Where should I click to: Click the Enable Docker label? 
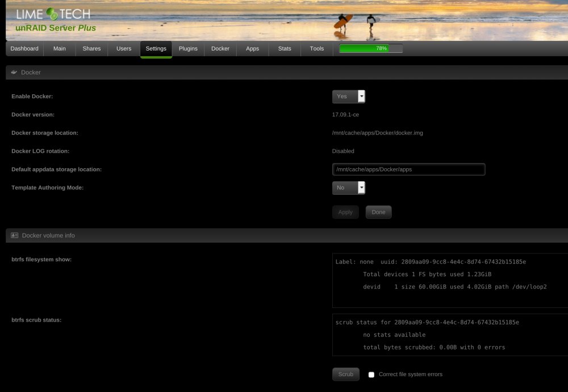[x=32, y=97]
